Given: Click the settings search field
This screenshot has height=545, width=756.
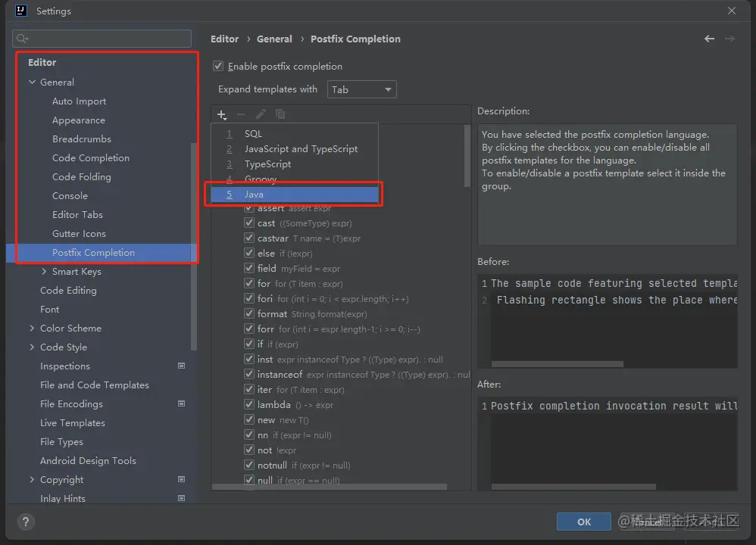Looking at the screenshot, I should [102, 39].
